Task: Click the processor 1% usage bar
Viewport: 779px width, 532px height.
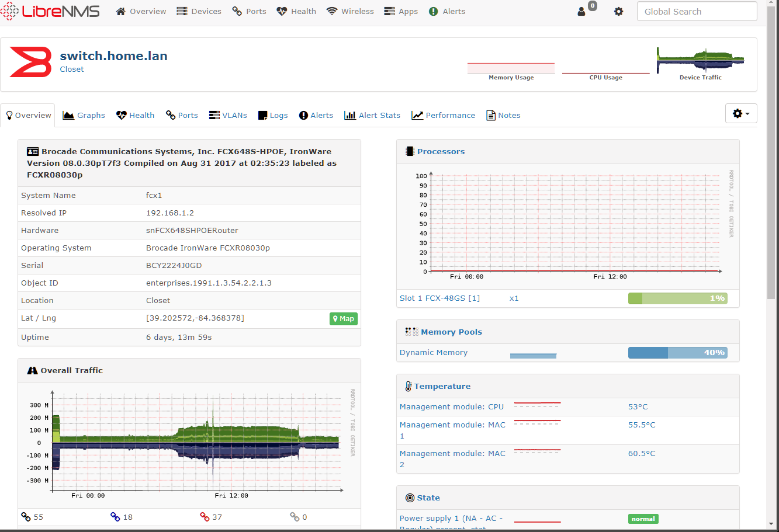Action: pos(678,298)
